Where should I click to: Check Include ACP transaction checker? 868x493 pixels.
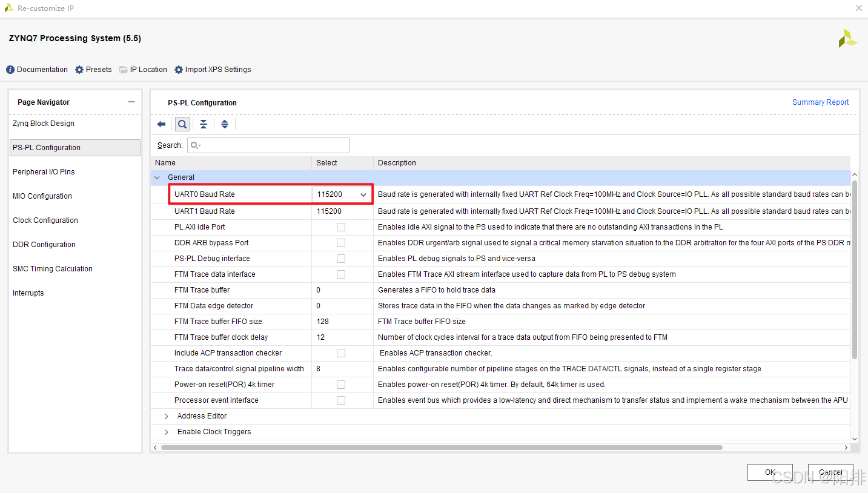341,353
